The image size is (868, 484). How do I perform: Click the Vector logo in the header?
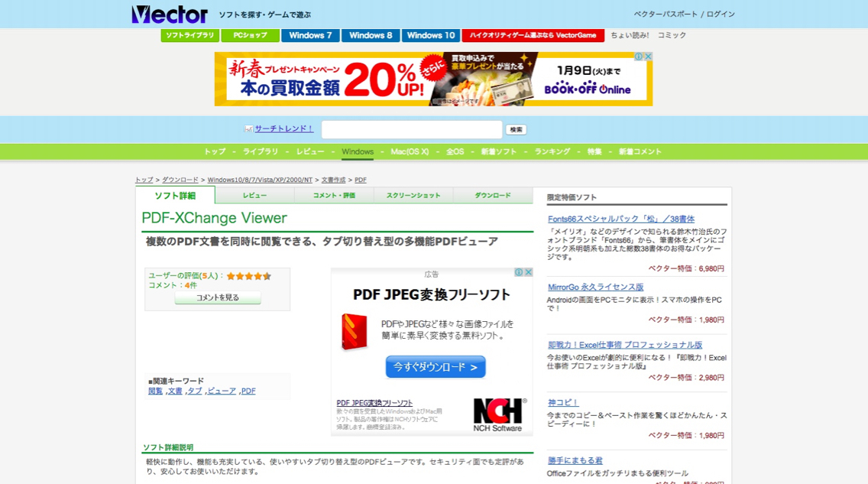170,15
